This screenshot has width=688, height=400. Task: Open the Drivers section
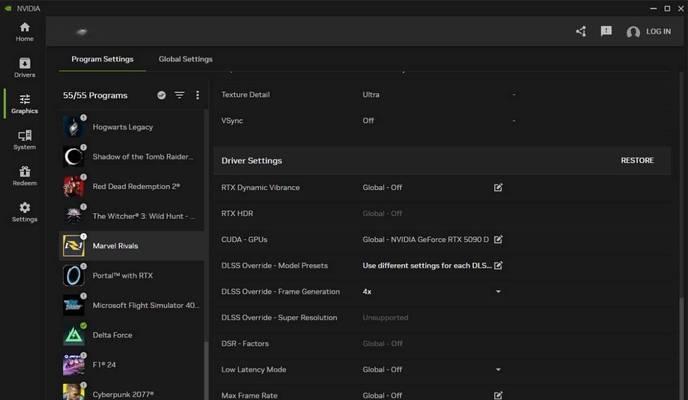coord(25,68)
